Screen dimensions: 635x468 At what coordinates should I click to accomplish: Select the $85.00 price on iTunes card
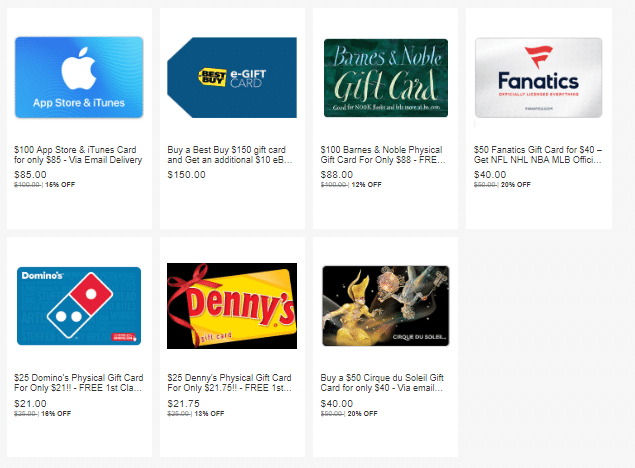tap(30, 174)
